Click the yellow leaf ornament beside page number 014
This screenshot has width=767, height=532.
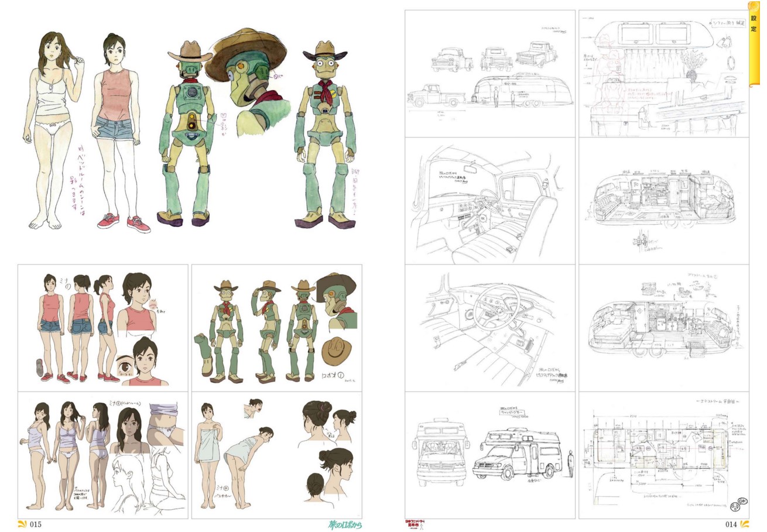pos(744,524)
